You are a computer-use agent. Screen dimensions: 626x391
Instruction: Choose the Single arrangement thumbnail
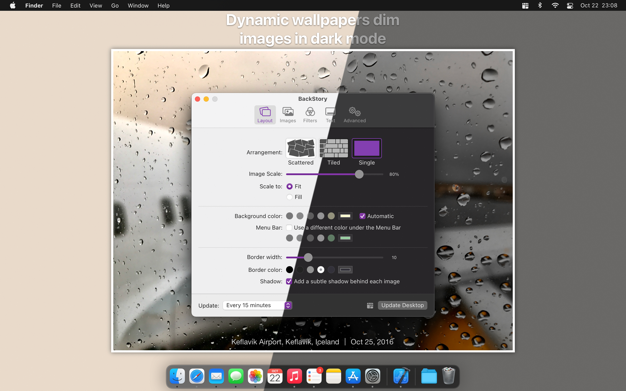tap(367, 148)
